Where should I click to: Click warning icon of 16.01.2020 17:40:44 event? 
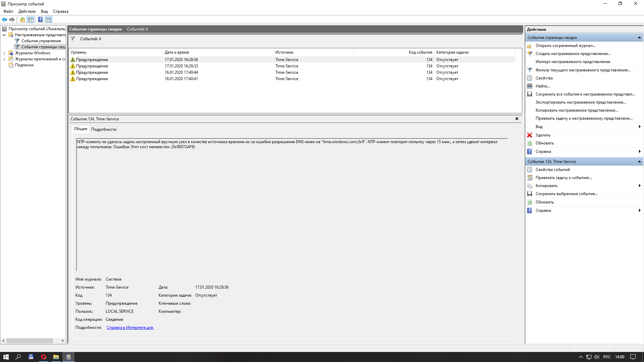point(73,72)
